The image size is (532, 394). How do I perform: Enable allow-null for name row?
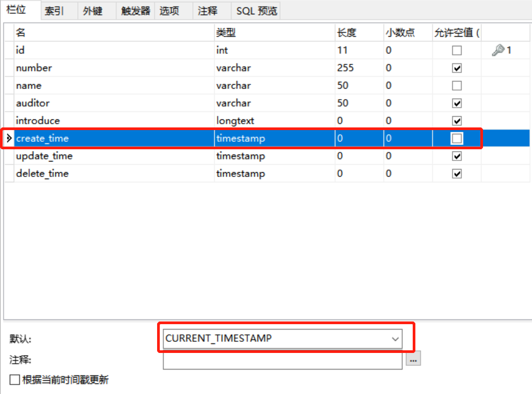457,86
